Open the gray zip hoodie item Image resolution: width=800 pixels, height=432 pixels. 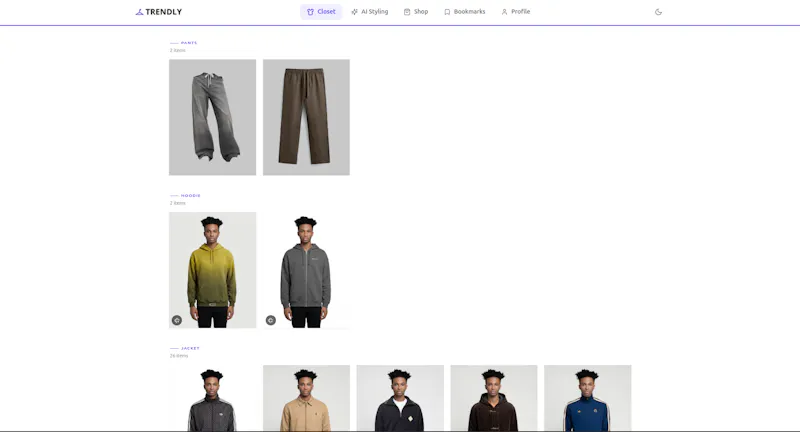[x=306, y=270]
